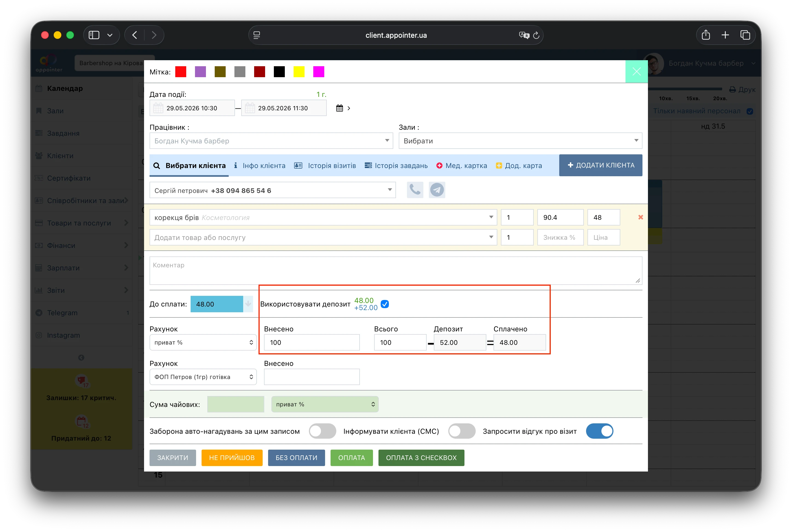This screenshot has height=532, width=792.
Task: Open Додати товар або послугу dropdown
Action: tap(323, 238)
